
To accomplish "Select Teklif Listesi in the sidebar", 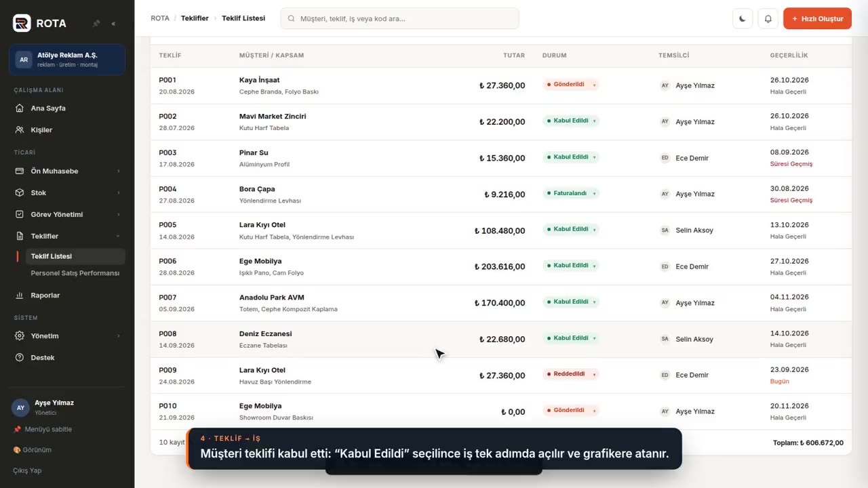I will click(x=75, y=257).
